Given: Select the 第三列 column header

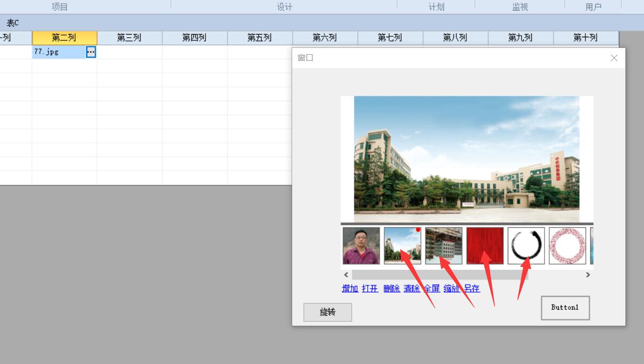Looking at the screenshot, I should point(129,38).
